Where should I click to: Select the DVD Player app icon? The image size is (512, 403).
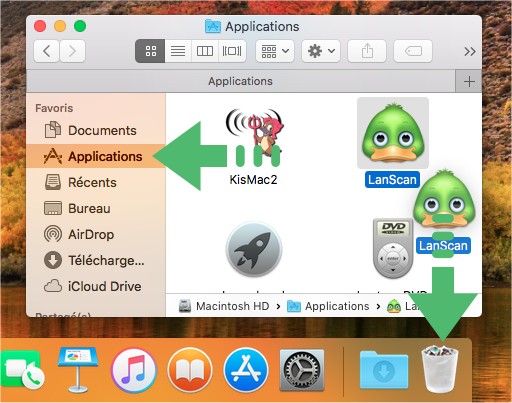(x=393, y=248)
